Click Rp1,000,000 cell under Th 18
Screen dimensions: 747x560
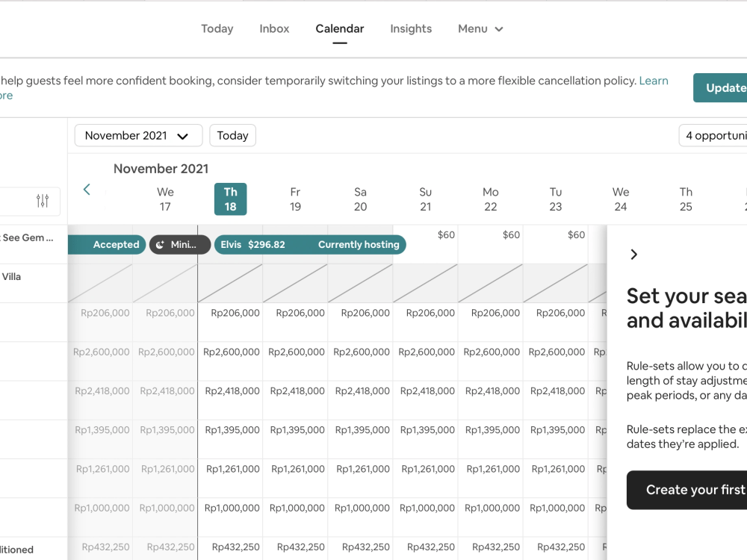tap(231, 517)
